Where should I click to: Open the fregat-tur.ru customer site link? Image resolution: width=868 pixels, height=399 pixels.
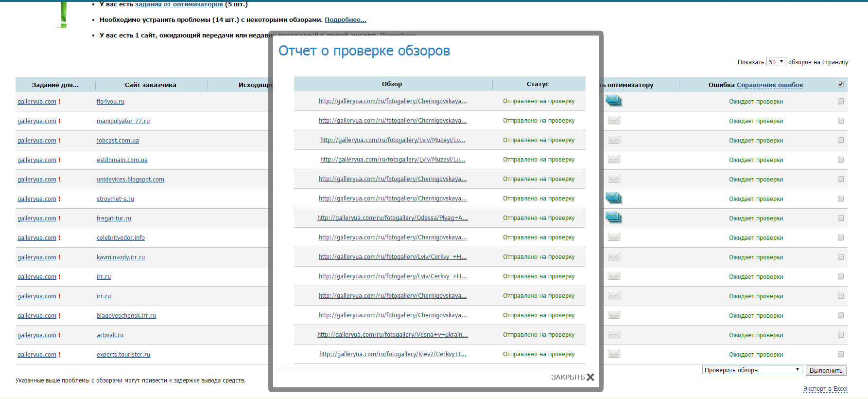[114, 218]
